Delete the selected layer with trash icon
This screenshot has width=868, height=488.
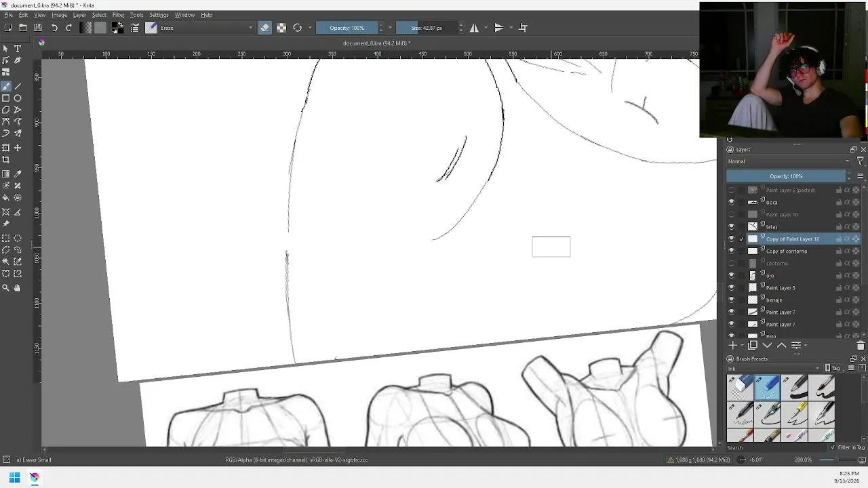click(861, 346)
